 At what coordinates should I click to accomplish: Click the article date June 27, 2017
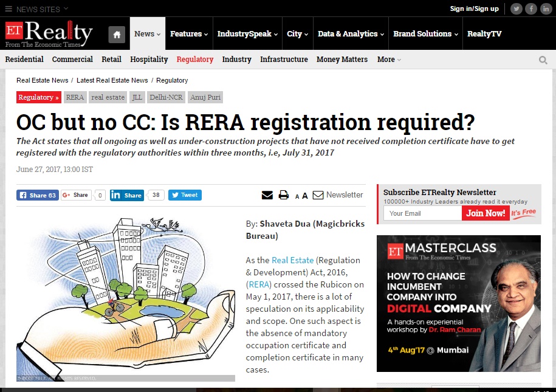click(x=55, y=170)
